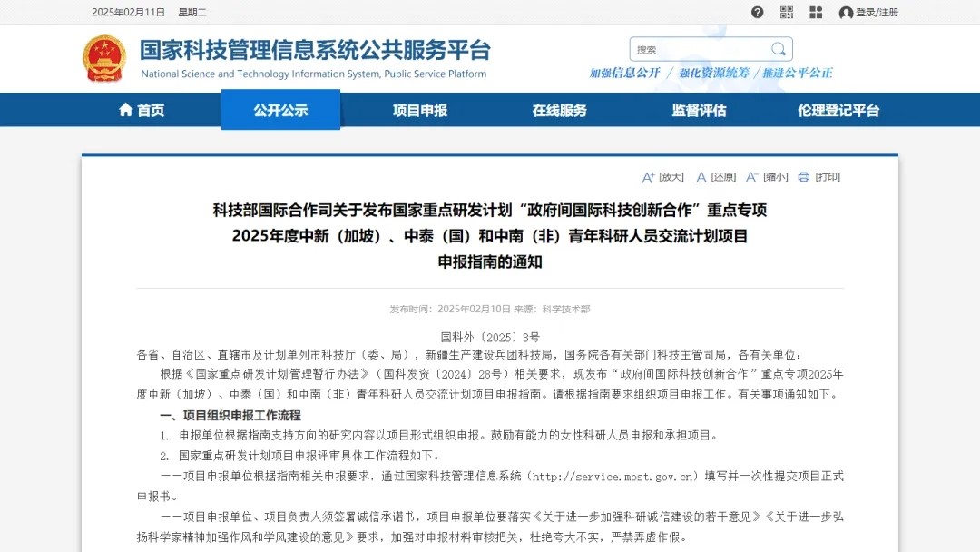Screen dimensions: 980x552
Task: Click the article title line 申报指南的通知
Action: [x=490, y=262]
